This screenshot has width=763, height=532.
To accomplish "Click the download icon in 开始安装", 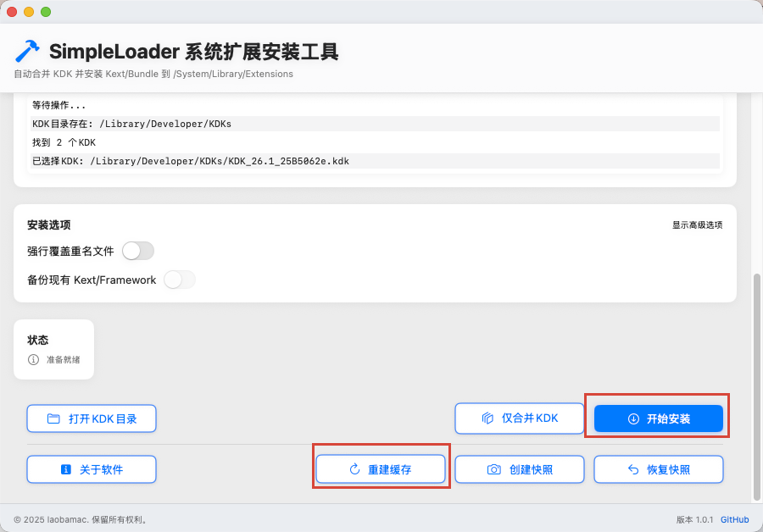I will [x=633, y=418].
